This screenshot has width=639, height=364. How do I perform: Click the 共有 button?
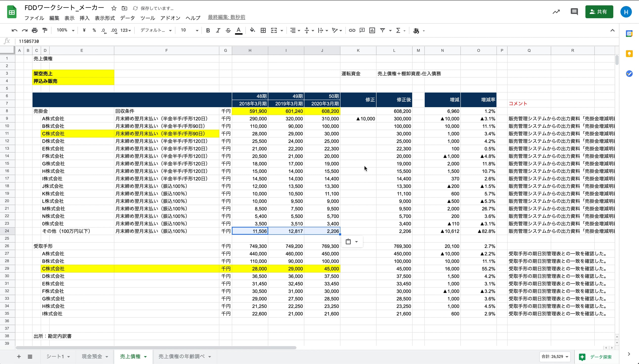[x=599, y=12]
